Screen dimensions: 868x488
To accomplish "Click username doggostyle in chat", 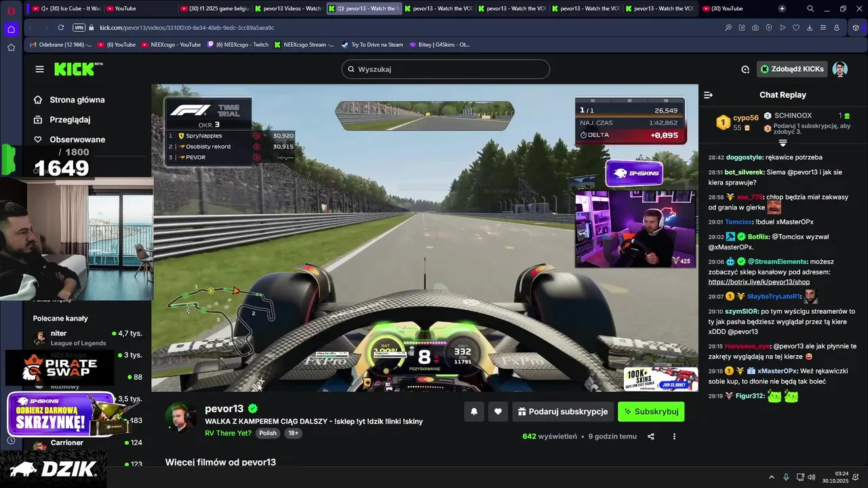I will pyautogui.click(x=745, y=157).
